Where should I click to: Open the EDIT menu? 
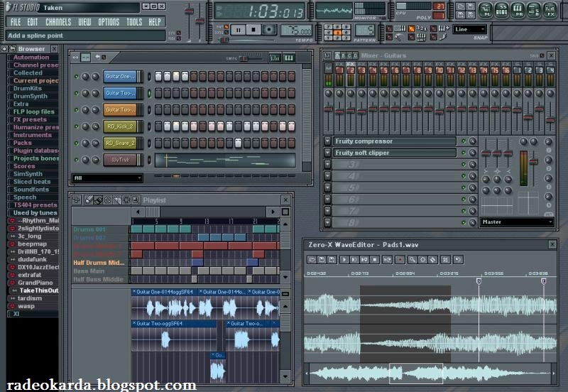(32, 22)
